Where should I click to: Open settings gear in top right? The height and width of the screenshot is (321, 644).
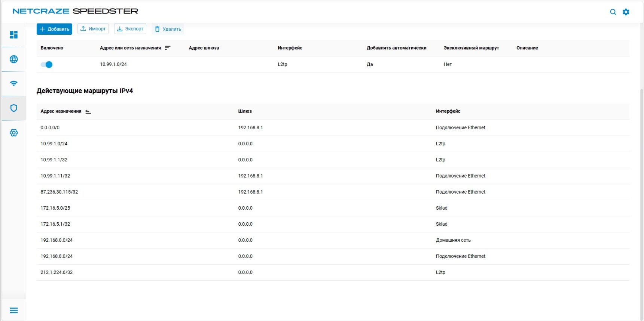pyautogui.click(x=626, y=12)
